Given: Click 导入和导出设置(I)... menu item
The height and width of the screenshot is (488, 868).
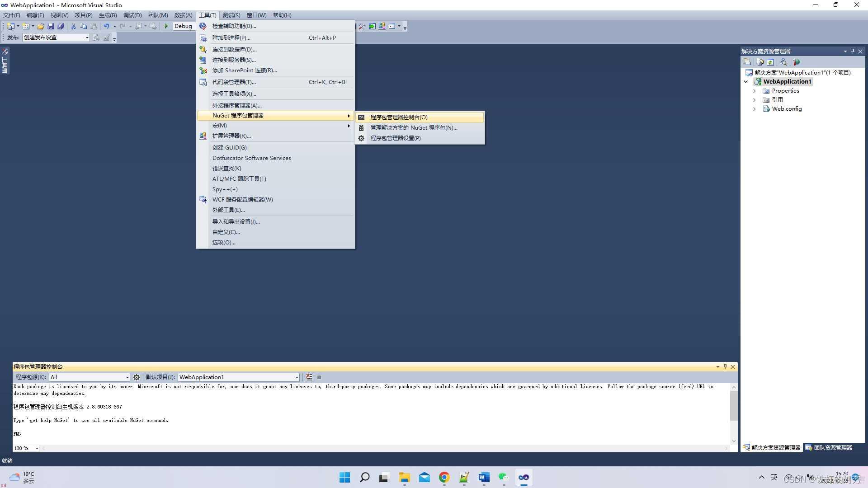Looking at the screenshot, I should click(x=275, y=222).
